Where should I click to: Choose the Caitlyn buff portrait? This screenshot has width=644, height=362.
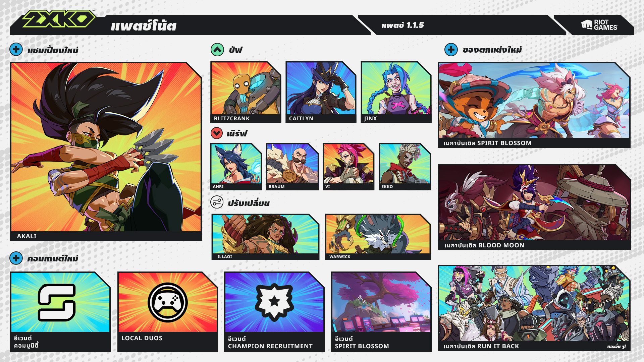(x=321, y=92)
